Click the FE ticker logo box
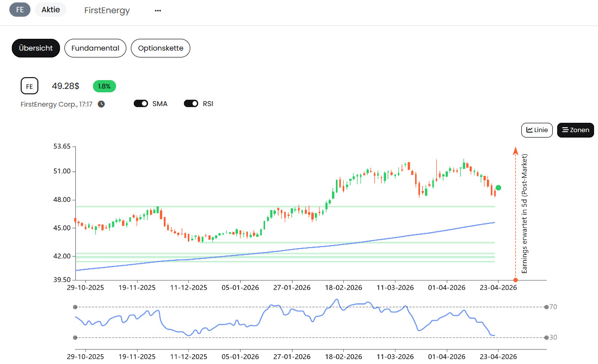598x364 pixels. click(x=30, y=86)
